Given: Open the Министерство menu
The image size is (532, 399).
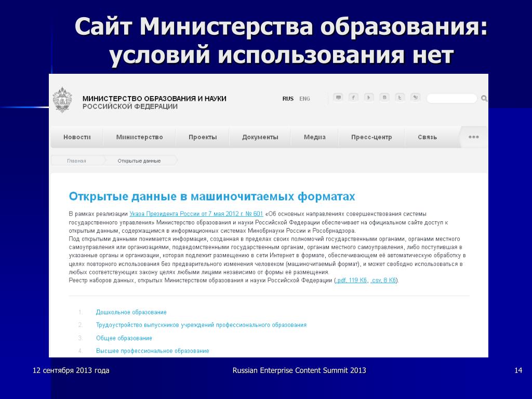Looking at the screenshot, I should tap(139, 137).
